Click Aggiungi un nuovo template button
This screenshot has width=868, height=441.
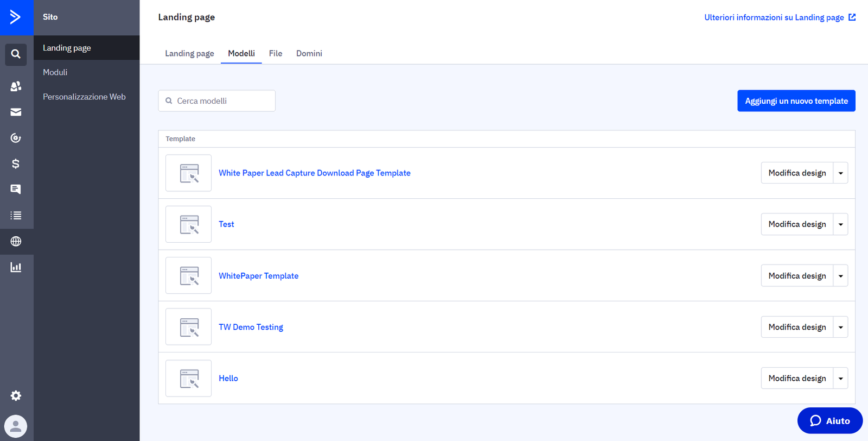796,101
